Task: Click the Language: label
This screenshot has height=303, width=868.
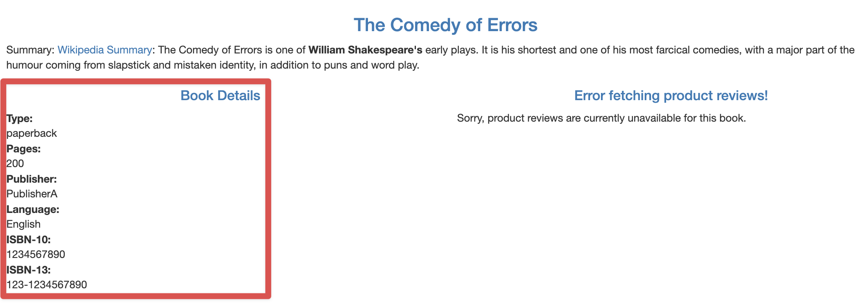Action: click(33, 210)
